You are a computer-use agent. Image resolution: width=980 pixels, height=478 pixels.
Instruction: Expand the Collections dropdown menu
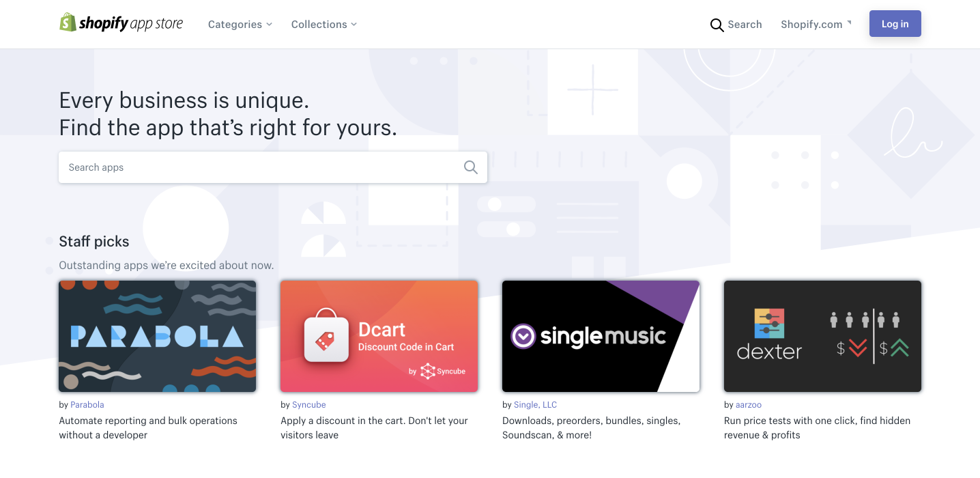coord(324,25)
